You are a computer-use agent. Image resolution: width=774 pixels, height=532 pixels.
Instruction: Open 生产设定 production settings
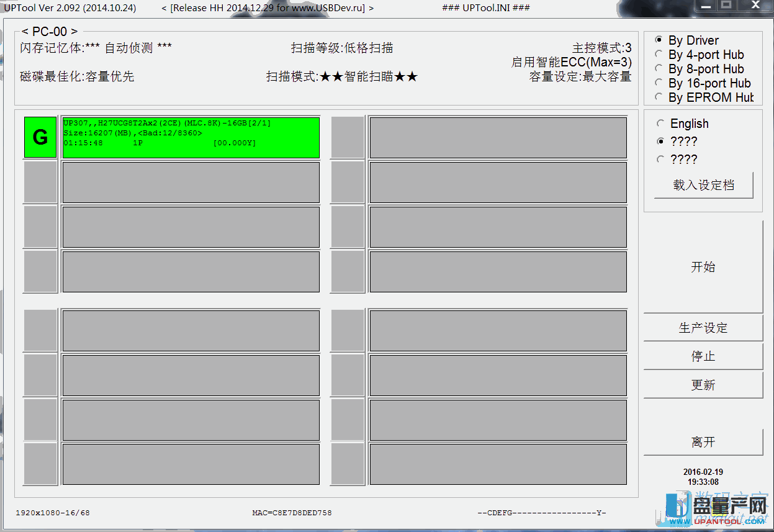[703, 328]
